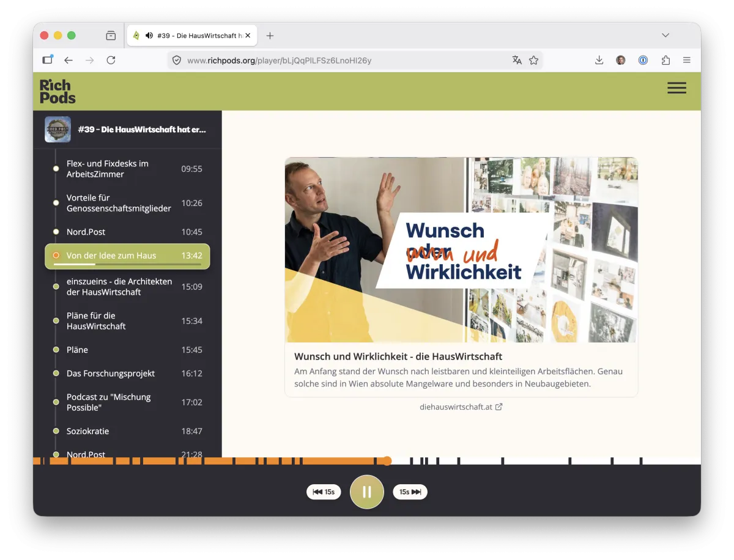Open the RichPods hamburger menu

[677, 88]
